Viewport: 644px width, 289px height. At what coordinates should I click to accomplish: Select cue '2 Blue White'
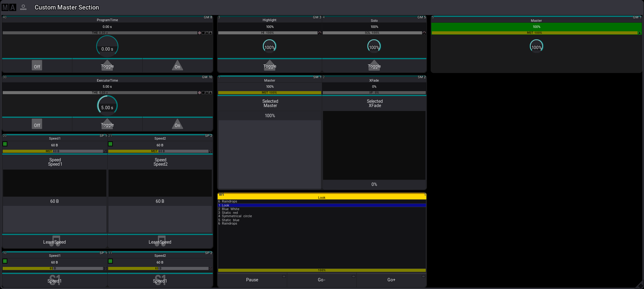[x=322, y=209]
